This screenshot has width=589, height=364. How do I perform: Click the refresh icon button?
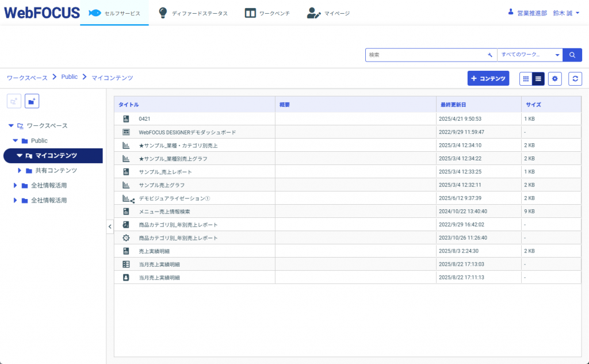click(575, 79)
